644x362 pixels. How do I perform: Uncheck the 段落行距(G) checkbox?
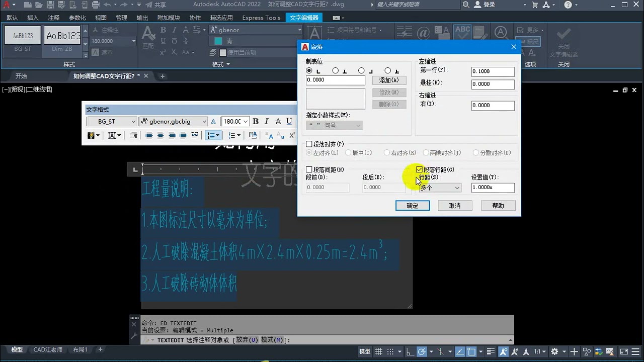[x=420, y=170]
